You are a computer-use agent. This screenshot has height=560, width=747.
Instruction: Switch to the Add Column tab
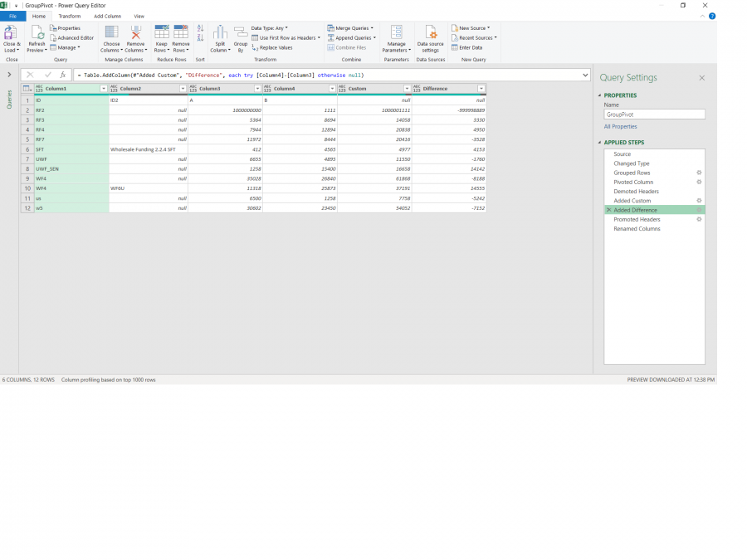108,17
